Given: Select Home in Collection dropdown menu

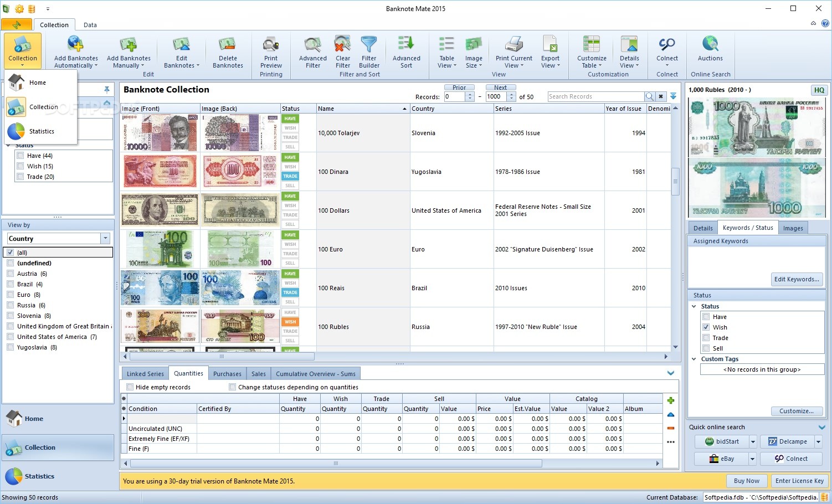Looking at the screenshot, I should 40,83.
